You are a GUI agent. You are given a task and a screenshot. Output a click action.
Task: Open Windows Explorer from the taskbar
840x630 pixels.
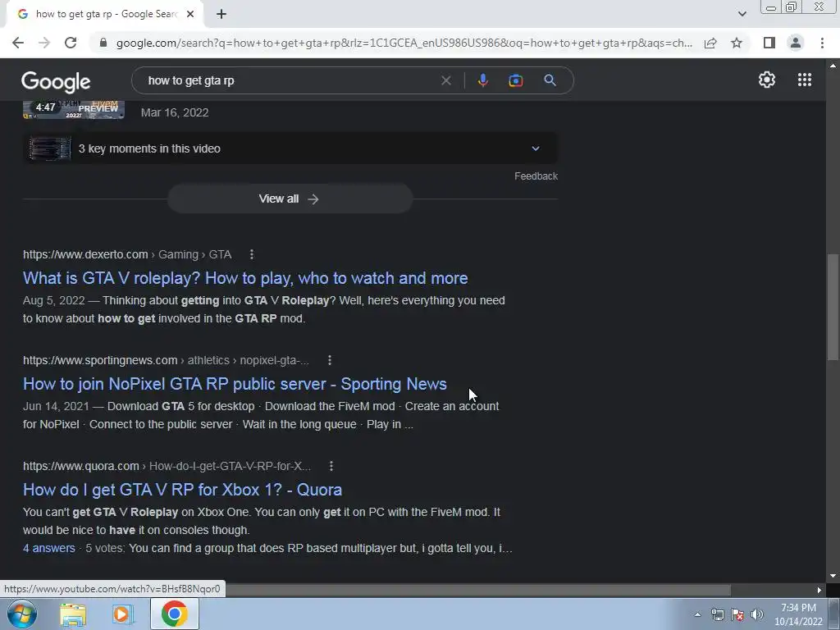pos(73,614)
